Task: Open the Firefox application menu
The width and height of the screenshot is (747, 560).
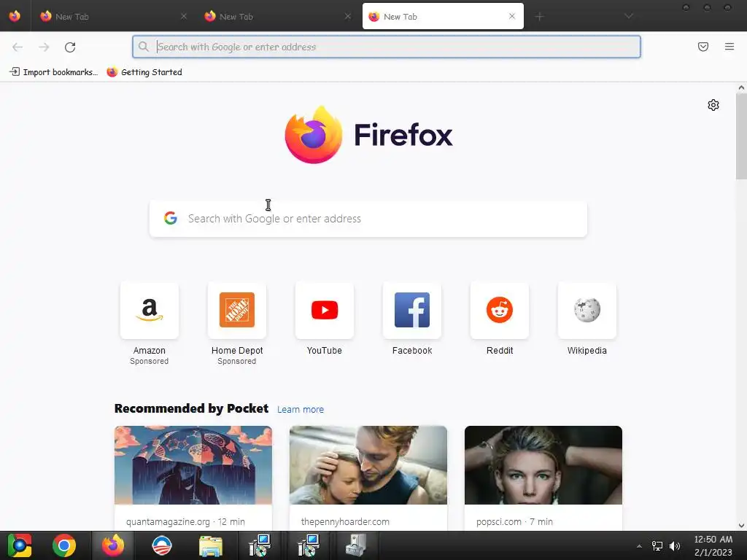Action: [729, 47]
